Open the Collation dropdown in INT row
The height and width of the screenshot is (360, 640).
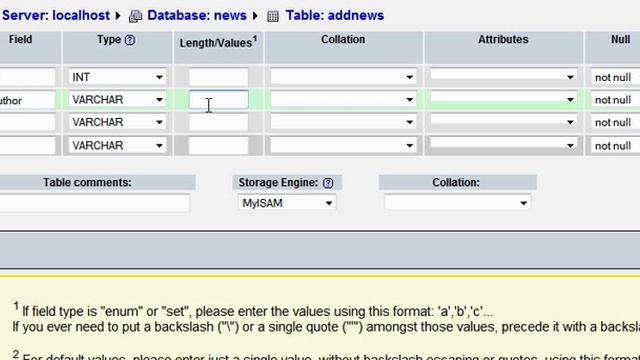343,77
